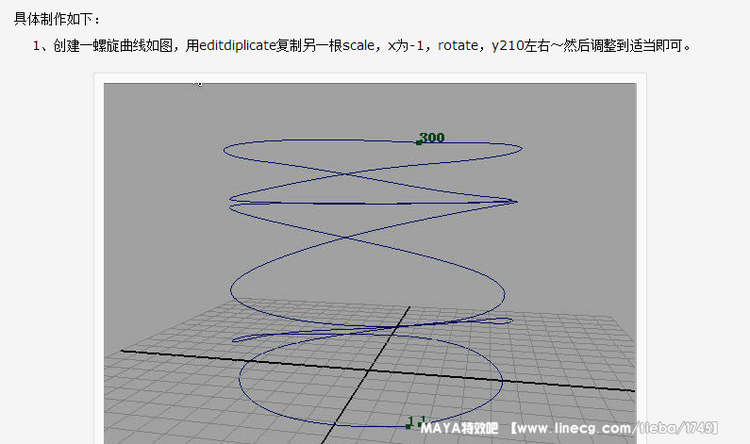Click the small curve loop right of the origin
Viewport: 750px width, 444px height.
498,322
